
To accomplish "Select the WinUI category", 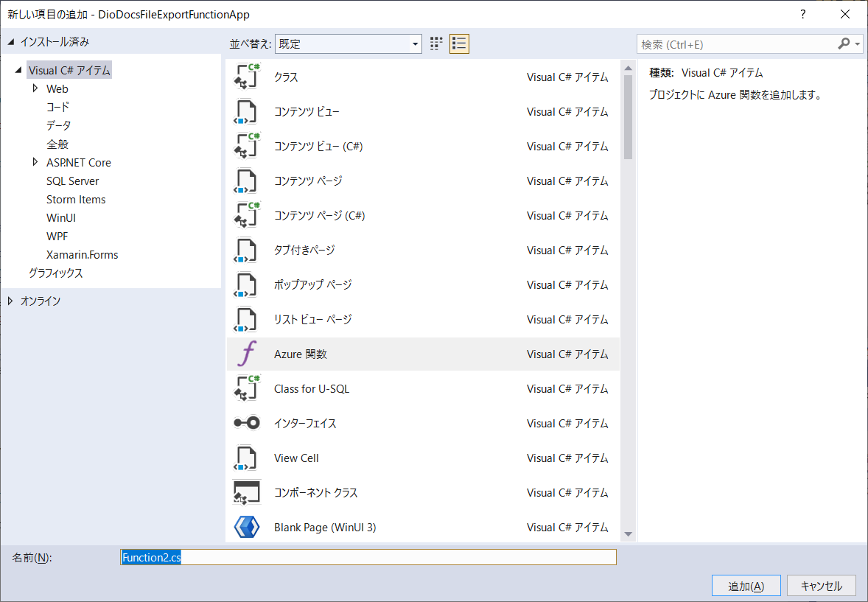I will 61,217.
